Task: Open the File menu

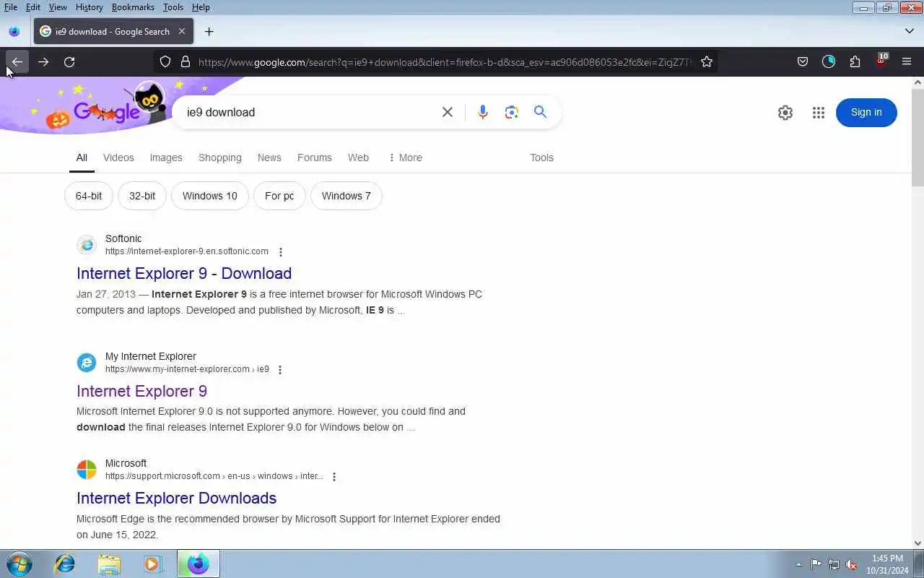Action: [11, 7]
